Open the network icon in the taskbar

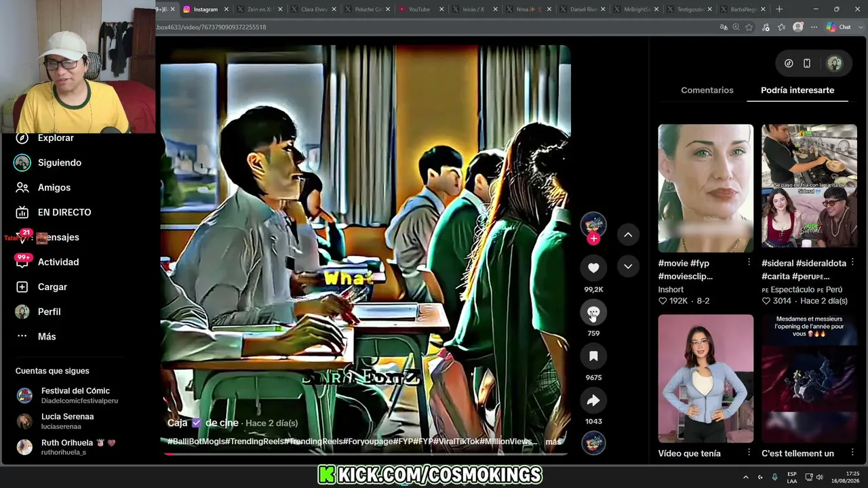point(809,477)
